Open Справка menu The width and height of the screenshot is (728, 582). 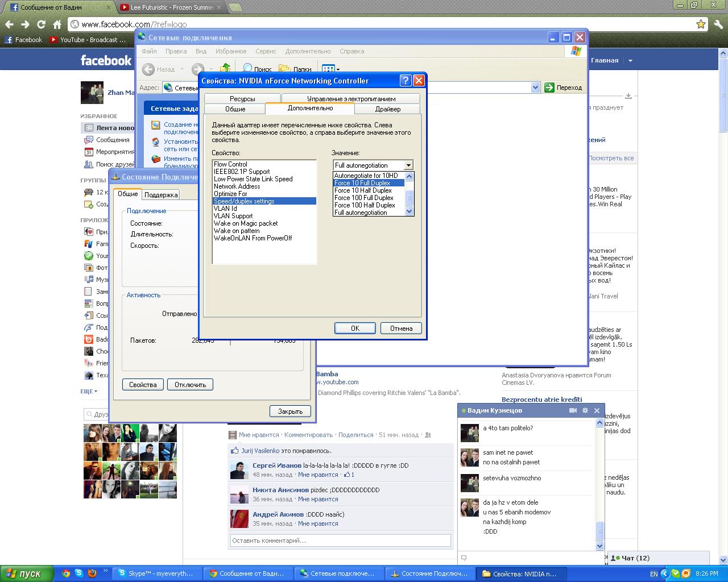click(351, 51)
